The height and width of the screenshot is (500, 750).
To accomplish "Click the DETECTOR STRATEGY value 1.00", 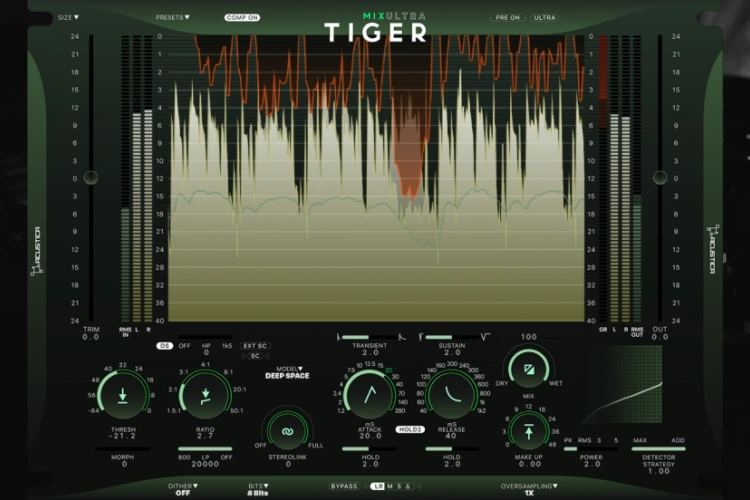I will click(659, 471).
